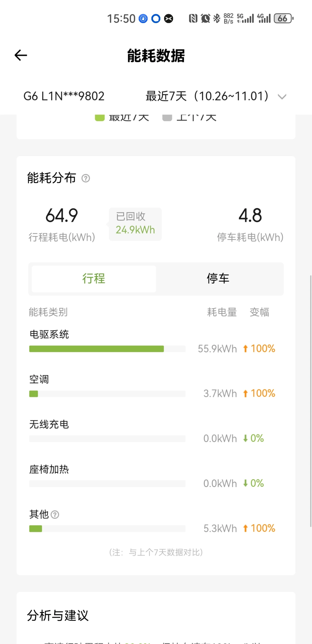
Task: Tap orange up arrow for 电驱系统
Action: pos(246,349)
